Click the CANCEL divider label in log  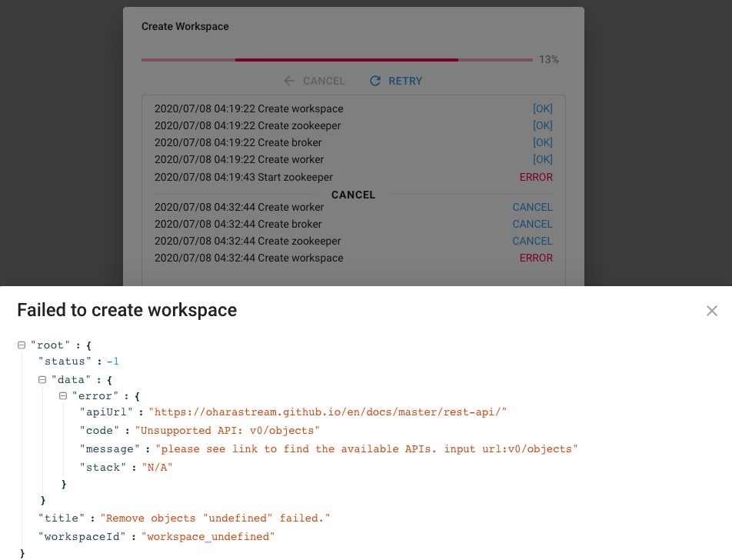click(354, 195)
